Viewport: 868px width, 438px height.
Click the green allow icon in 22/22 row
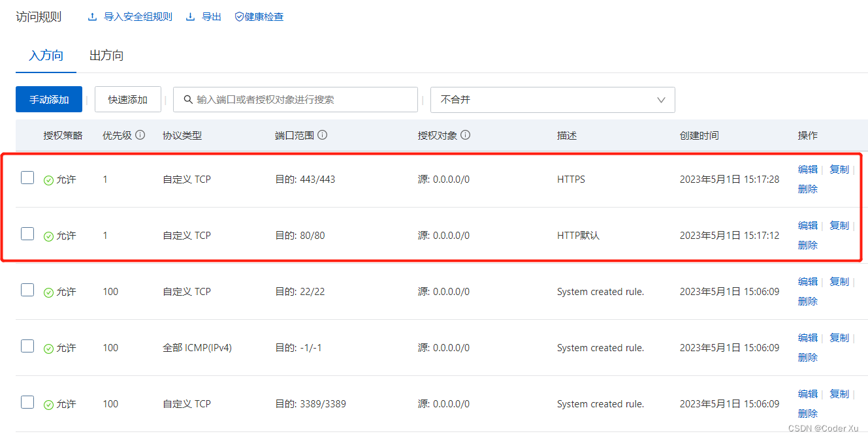click(48, 292)
